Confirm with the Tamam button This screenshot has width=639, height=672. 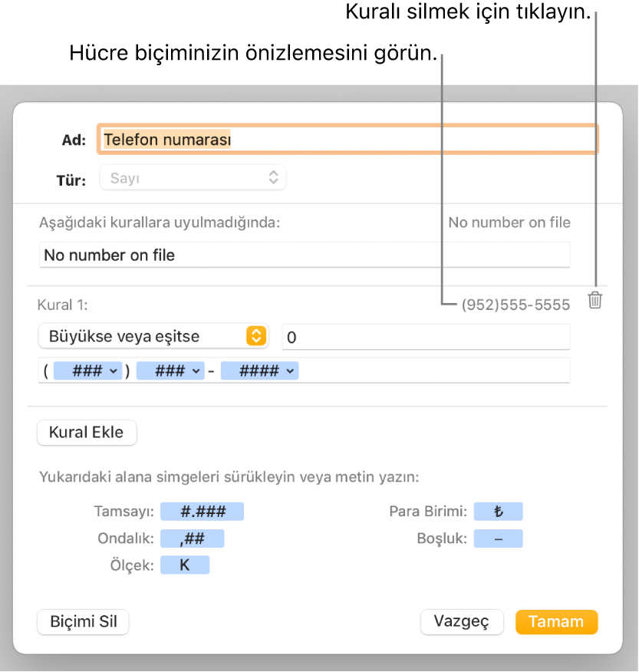(x=556, y=621)
